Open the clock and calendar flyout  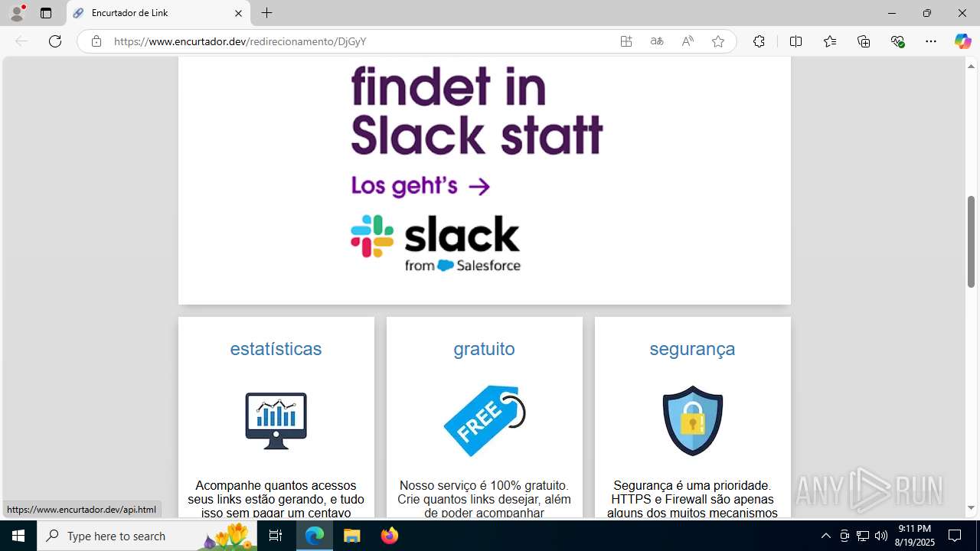[916, 536]
